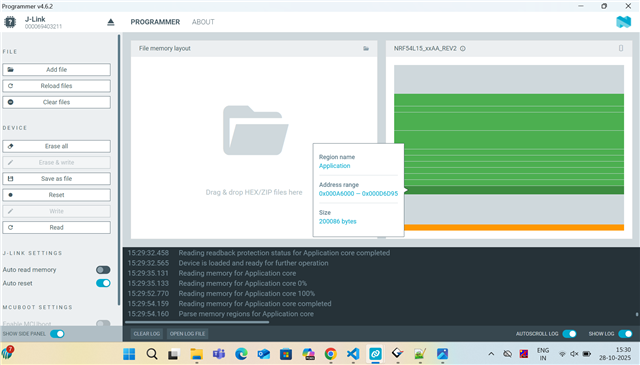Click the orange memory region at bottom
Viewport: 640px width, 365px height.
tap(513, 227)
